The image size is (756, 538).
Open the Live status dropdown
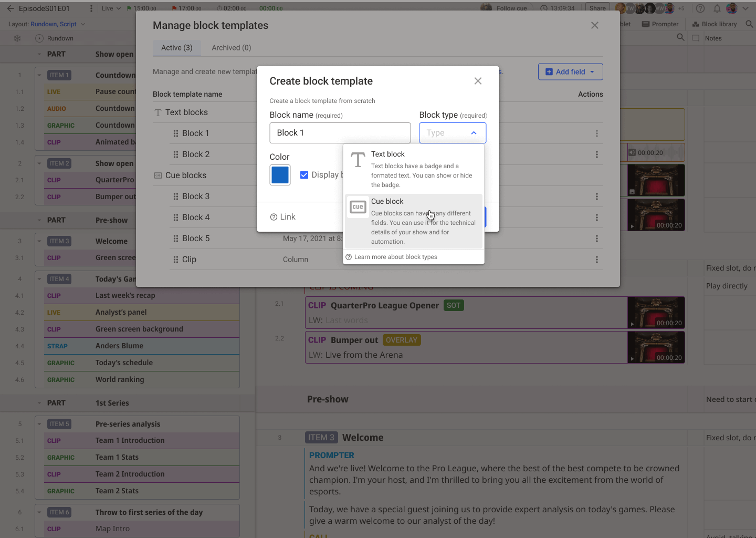111,8
